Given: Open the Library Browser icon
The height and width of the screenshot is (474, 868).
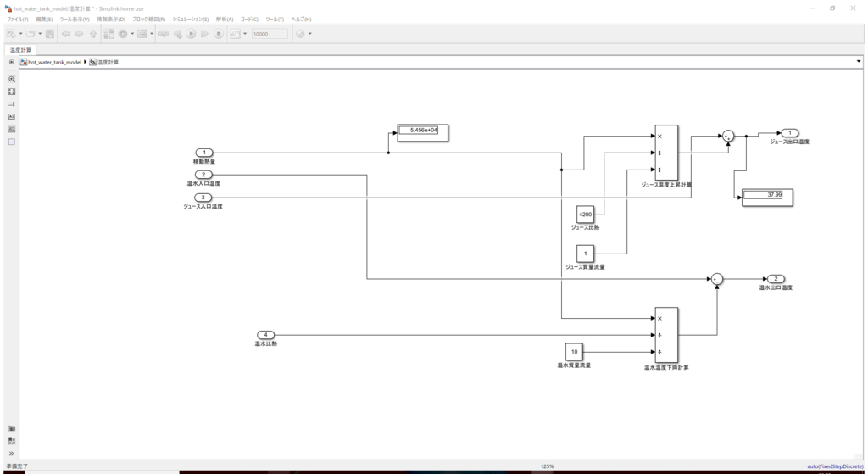Looking at the screenshot, I should (x=108, y=34).
